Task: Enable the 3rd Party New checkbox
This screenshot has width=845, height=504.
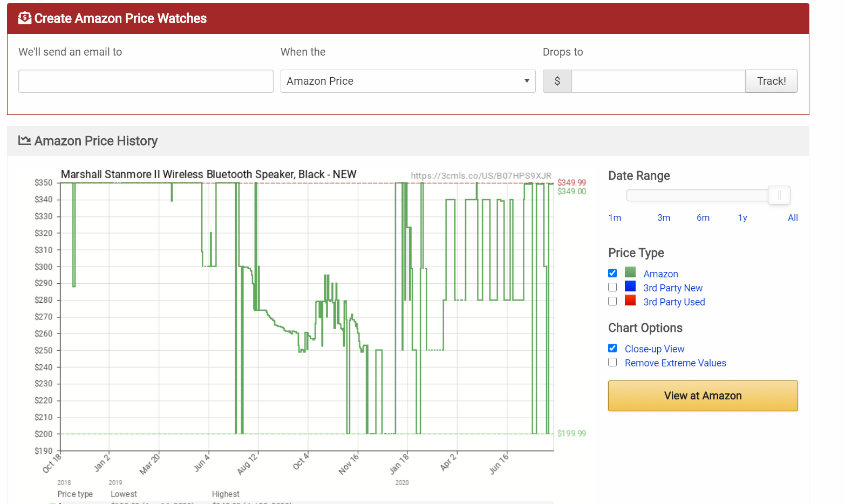Action: coord(612,287)
